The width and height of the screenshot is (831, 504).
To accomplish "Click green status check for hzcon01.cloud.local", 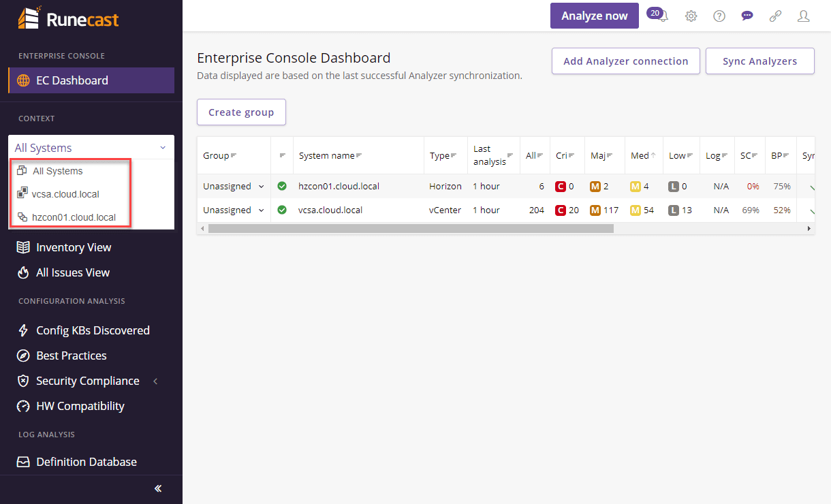I will (282, 186).
